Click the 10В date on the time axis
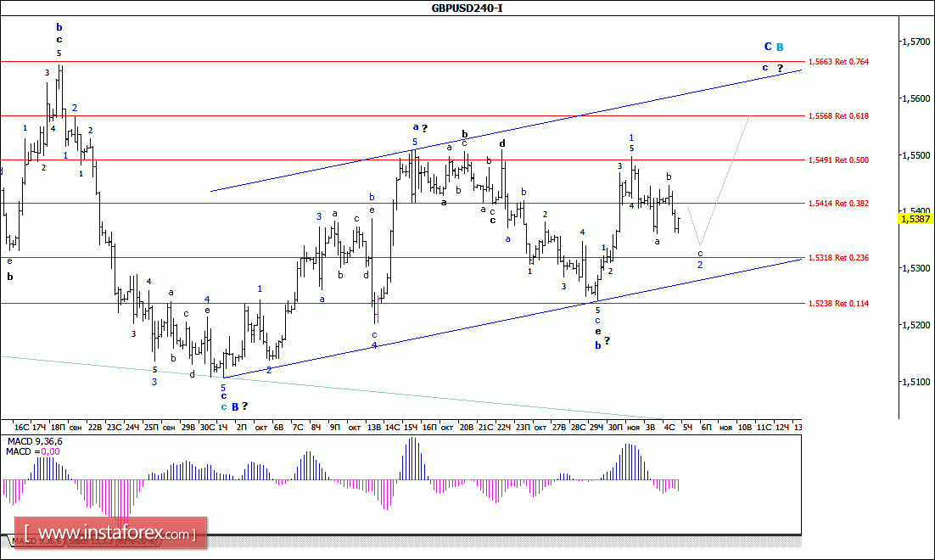 (x=745, y=428)
